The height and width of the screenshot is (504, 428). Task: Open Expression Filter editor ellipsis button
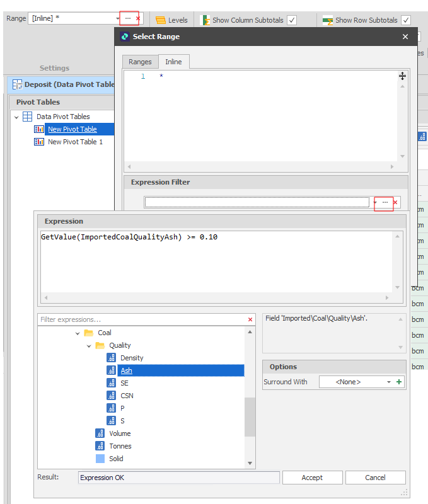(384, 202)
